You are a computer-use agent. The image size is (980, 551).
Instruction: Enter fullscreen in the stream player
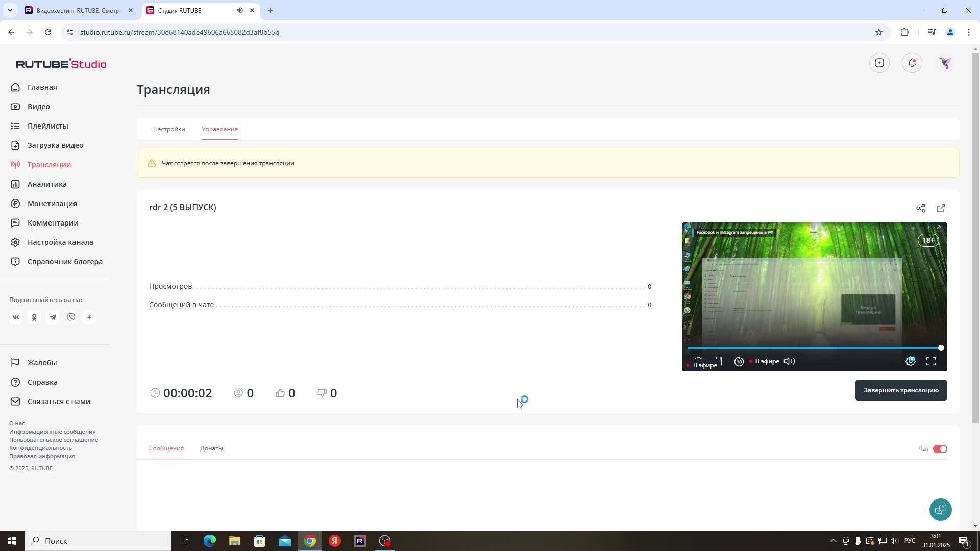(930, 361)
